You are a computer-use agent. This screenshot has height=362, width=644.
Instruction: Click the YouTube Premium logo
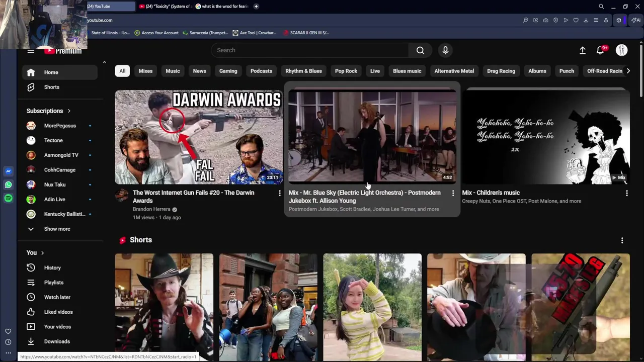(x=62, y=51)
